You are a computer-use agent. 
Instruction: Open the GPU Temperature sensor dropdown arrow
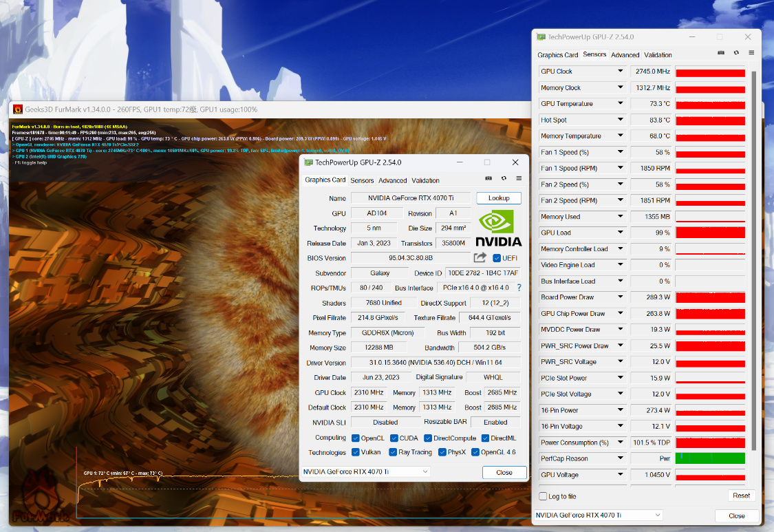pos(620,103)
